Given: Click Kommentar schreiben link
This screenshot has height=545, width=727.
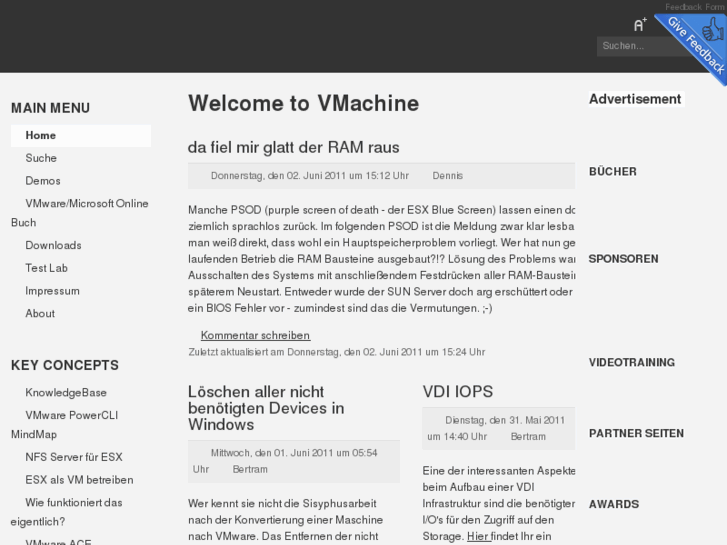Looking at the screenshot, I should pos(255,335).
